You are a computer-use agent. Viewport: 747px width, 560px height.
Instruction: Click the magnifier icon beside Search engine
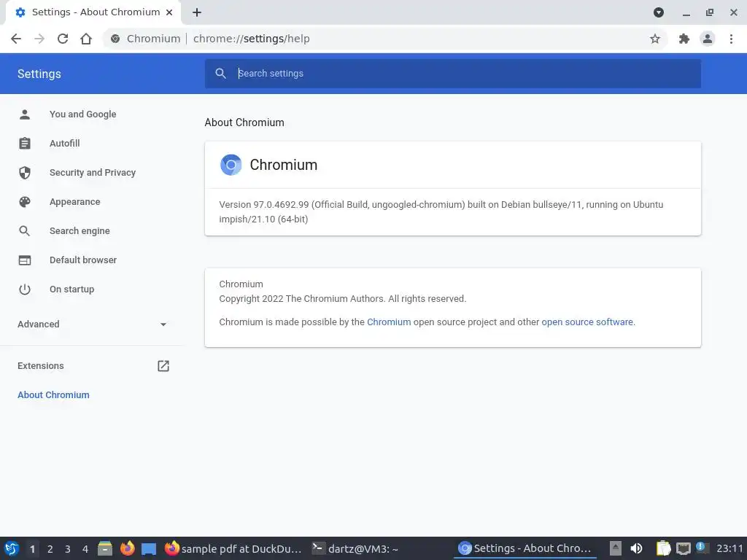[x=25, y=231]
